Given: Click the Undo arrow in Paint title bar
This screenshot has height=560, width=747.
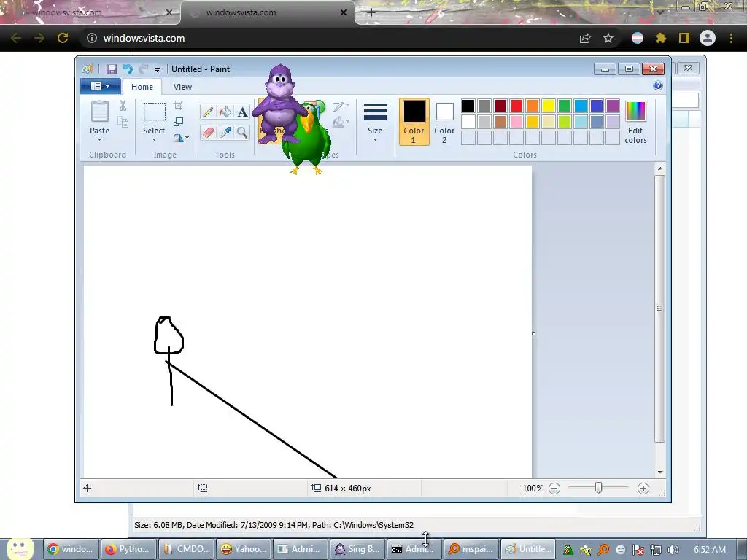Looking at the screenshot, I should coord(127,69).
